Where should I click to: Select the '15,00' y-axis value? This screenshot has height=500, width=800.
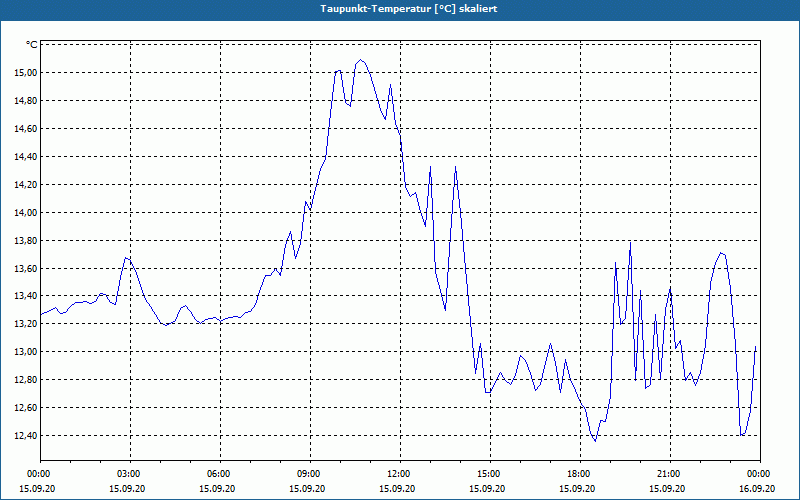click(x=28, y=72)
